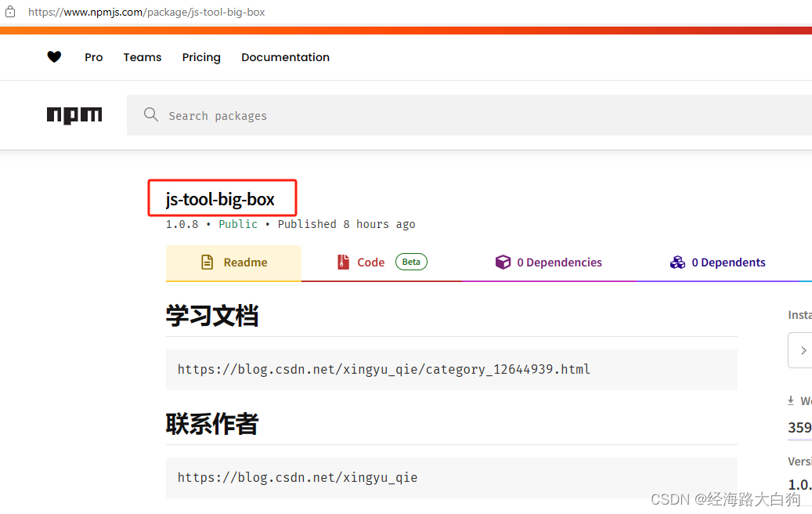This screenshot has width=812, height=514.
Task: Switch to the Code tab
Action: point(370,262)
